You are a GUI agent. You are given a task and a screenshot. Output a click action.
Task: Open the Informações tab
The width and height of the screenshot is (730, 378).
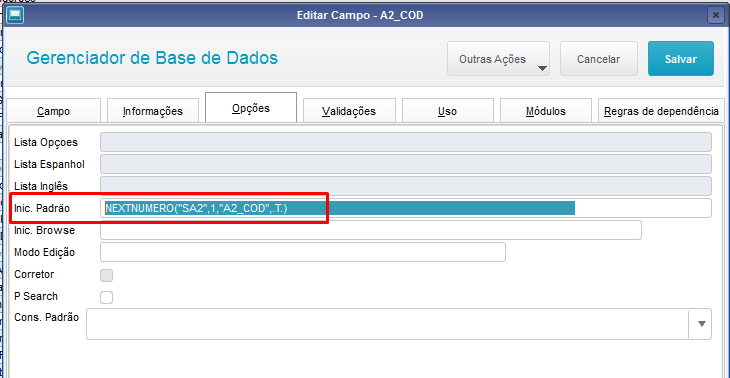(x=153, y=111)
